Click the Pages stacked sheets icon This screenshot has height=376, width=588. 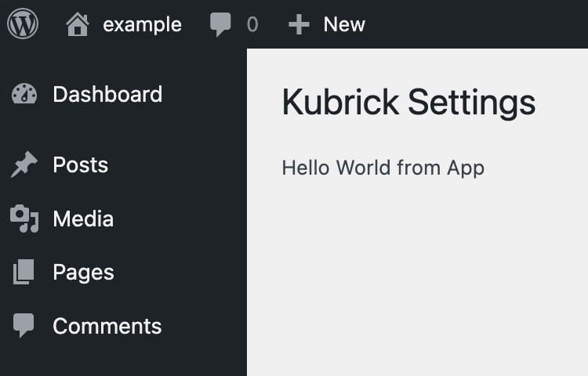click(x=24, y=273)
